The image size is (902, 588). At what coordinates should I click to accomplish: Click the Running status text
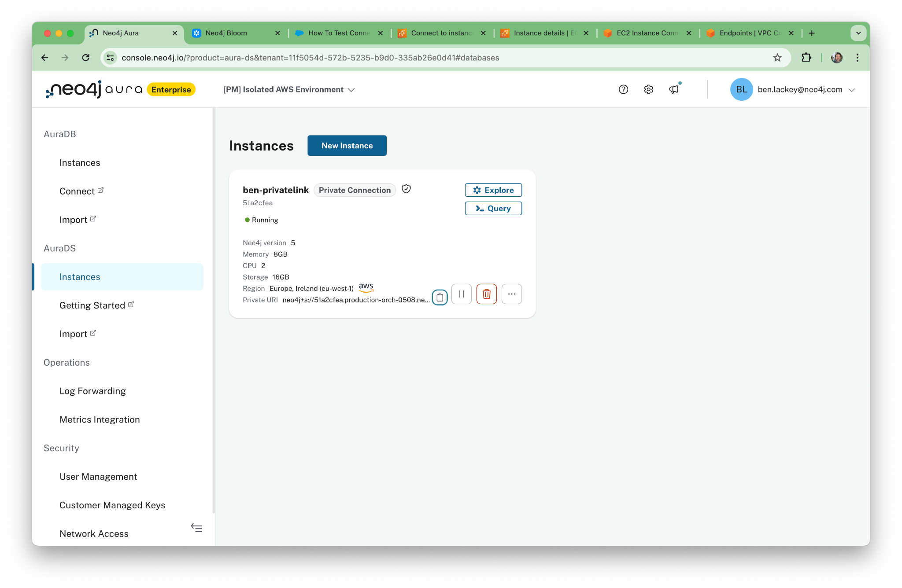pyautogui.click(x=265, y=220)
